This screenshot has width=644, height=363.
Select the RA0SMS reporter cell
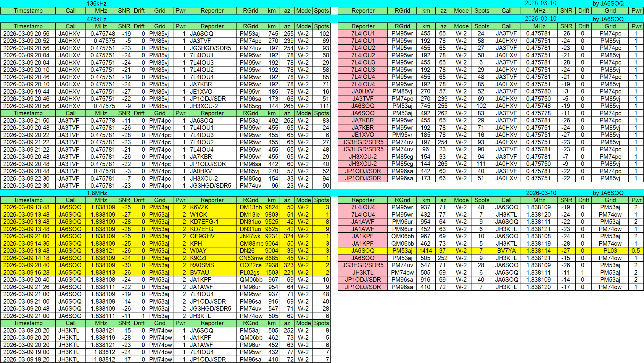coord(202,265)
